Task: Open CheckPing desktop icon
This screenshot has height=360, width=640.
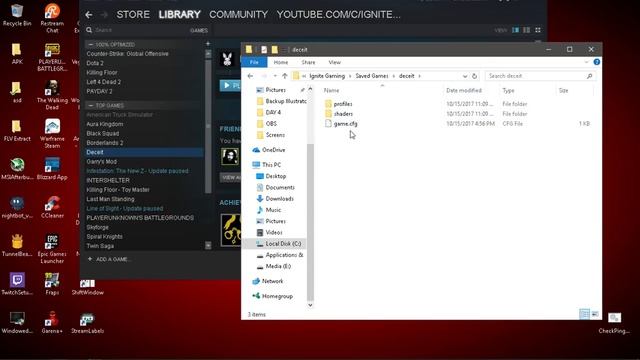Action: click(x=614, y=322)
